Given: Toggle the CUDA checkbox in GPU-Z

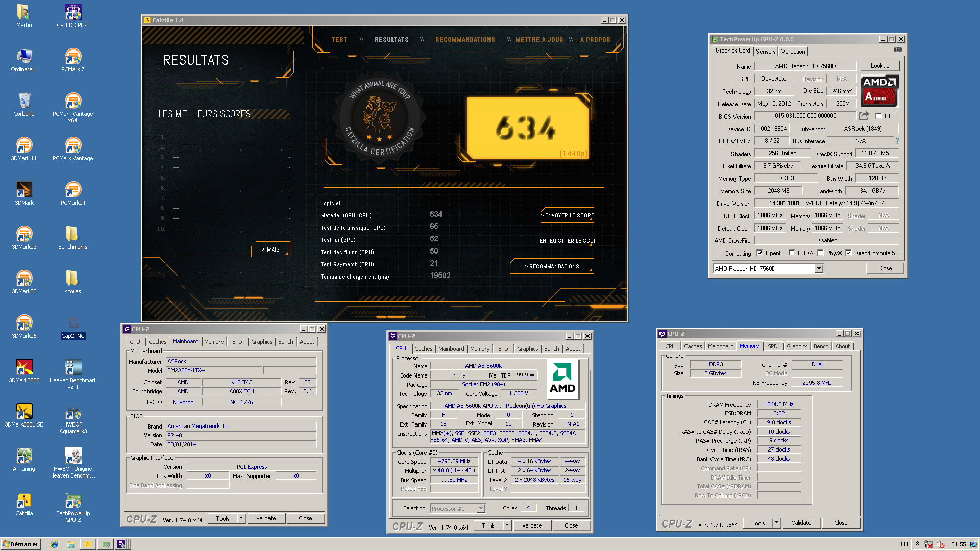Looking at the screenshot, I should (x=792, y=253).
